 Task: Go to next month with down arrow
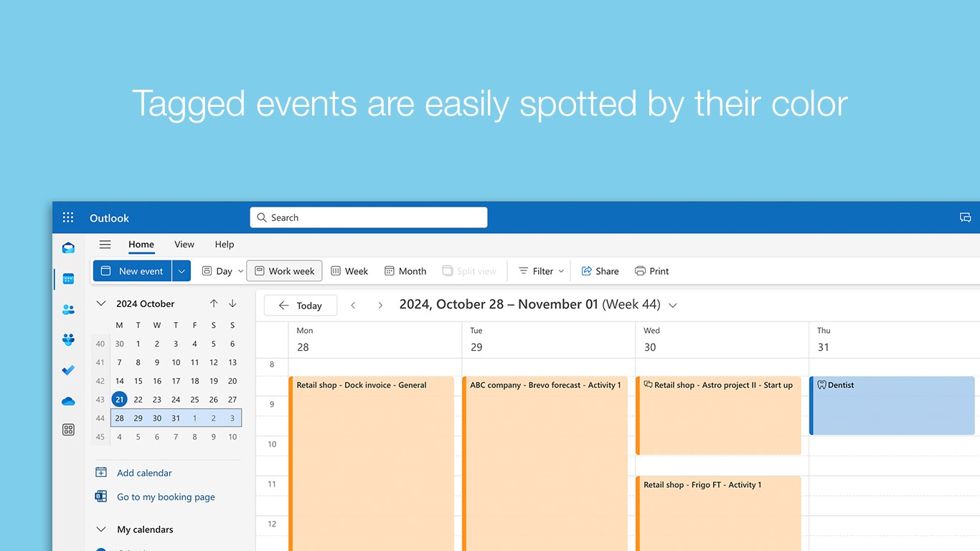pos(232,303)
